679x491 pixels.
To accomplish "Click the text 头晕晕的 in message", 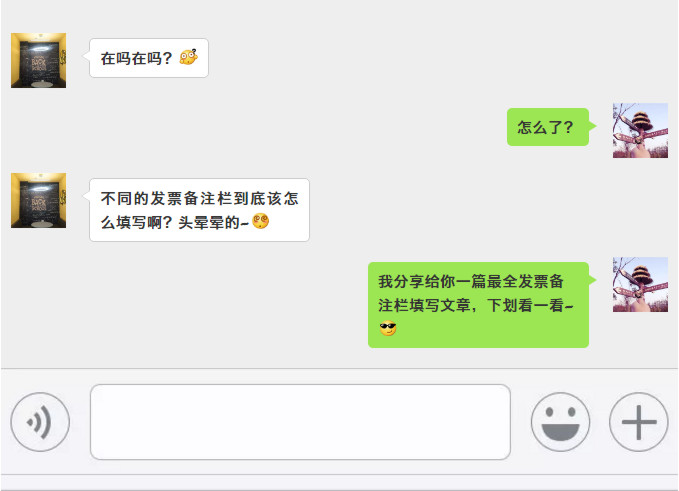I will (209, 223).
